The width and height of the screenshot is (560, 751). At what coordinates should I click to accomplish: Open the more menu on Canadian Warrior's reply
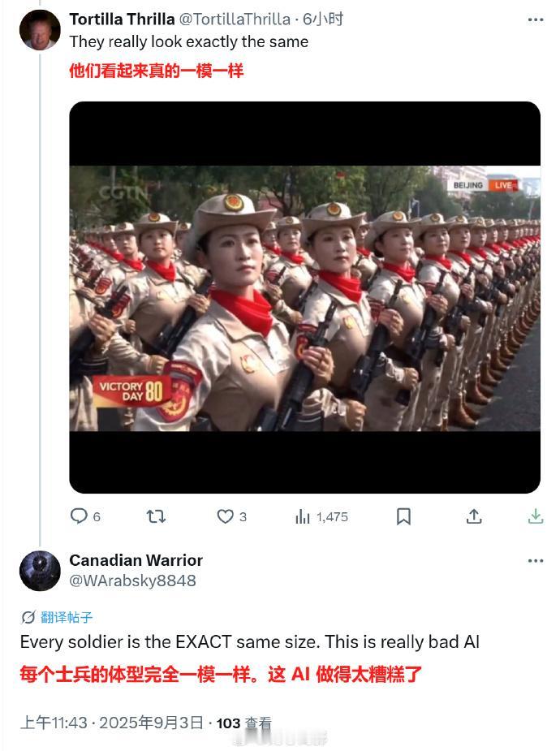(x=536, y=561)
